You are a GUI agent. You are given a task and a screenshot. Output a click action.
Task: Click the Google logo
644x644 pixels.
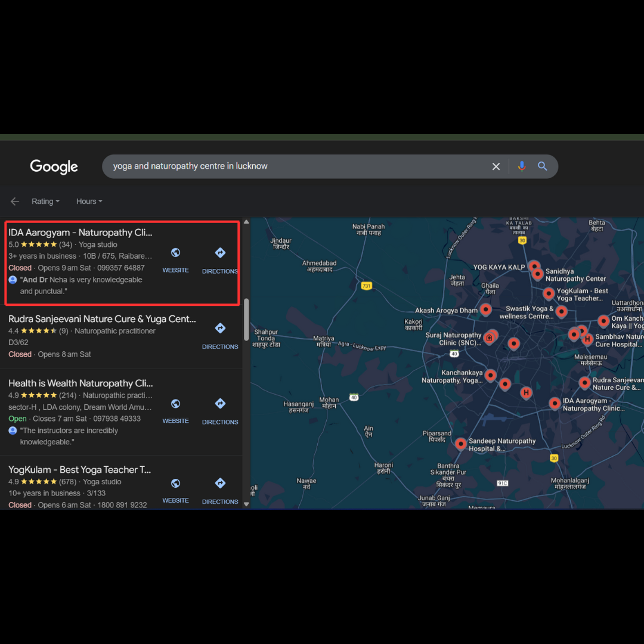coord(54,167)
